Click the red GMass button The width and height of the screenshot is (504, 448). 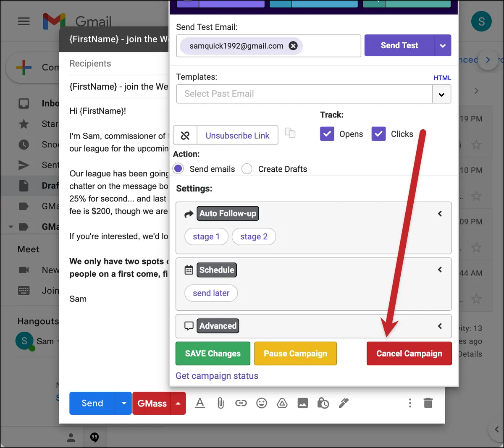[152, 403]
